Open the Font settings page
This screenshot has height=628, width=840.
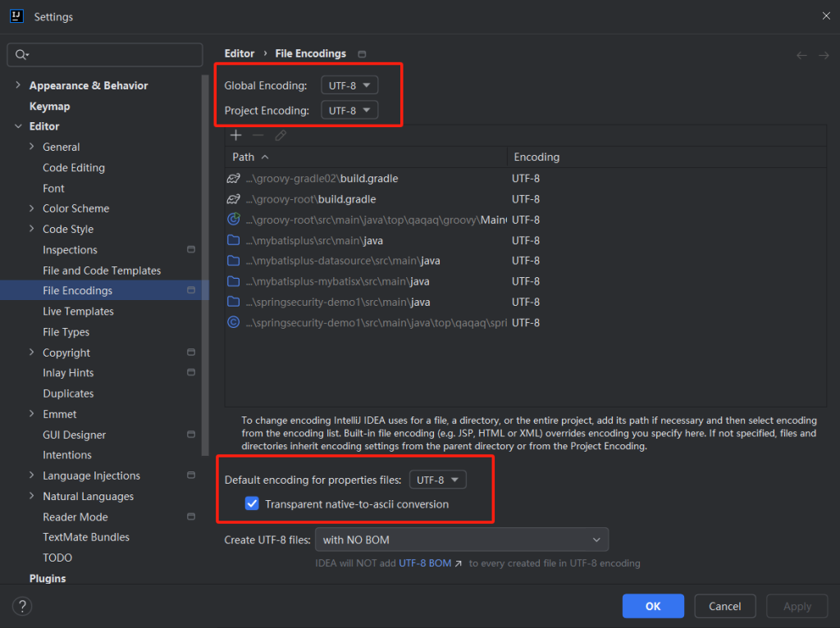pyautogui.click(x=53, y=189)
